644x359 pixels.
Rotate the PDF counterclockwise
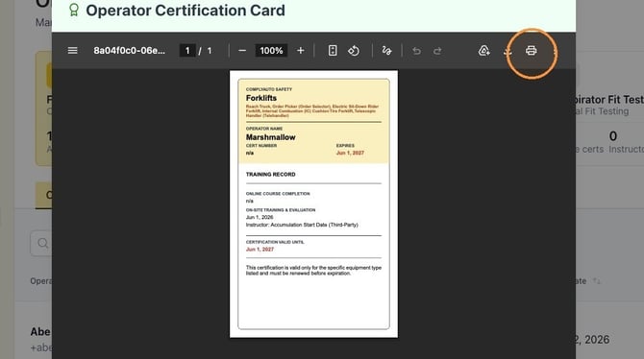tap(354, 51)
